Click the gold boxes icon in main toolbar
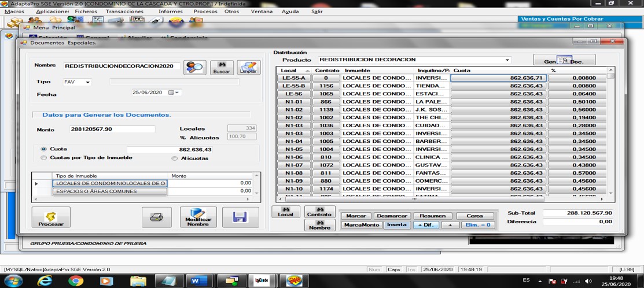 [x=16, y=21]
